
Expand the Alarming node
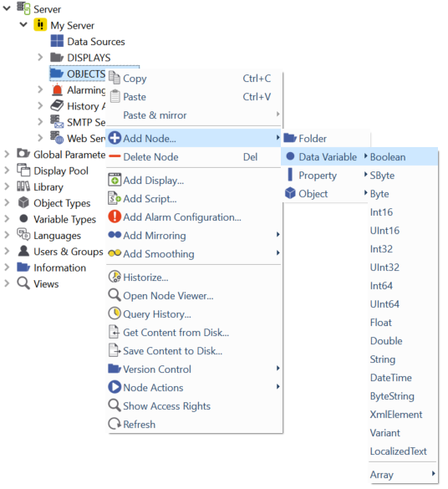point(40,89)
